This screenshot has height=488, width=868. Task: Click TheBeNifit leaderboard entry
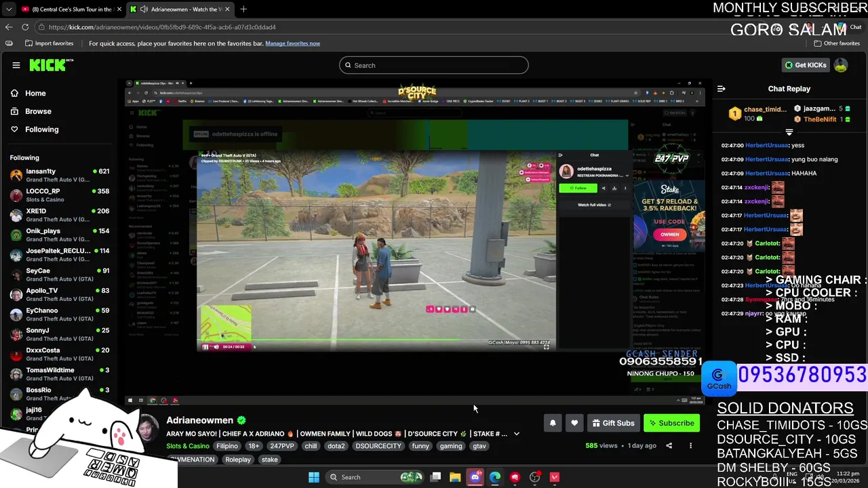coord(821,119)
